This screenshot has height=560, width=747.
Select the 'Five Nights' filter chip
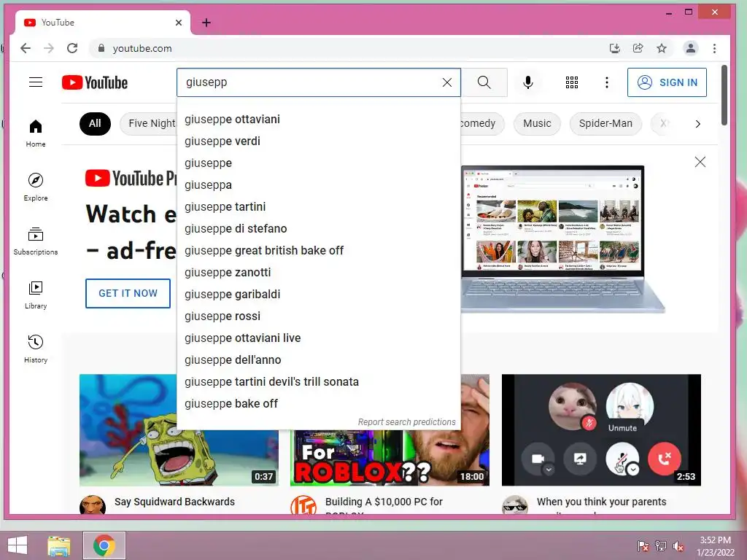[149, 124]
